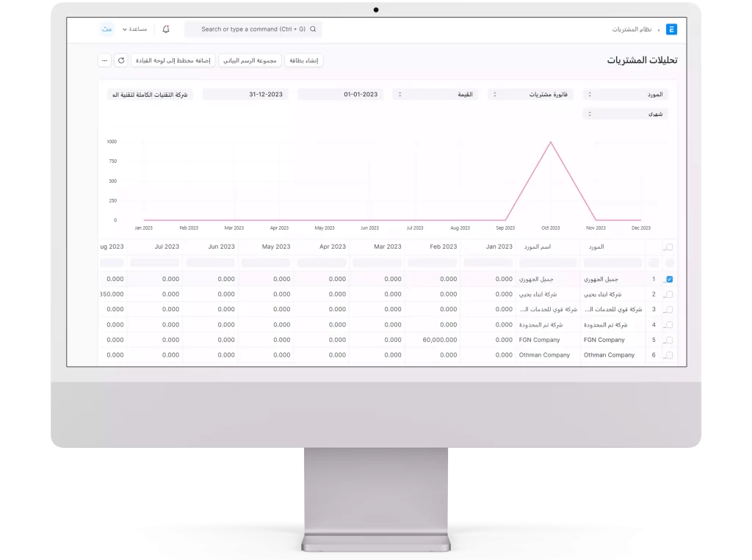
Task: Open the notifications bell
Action: coord(166,29)
